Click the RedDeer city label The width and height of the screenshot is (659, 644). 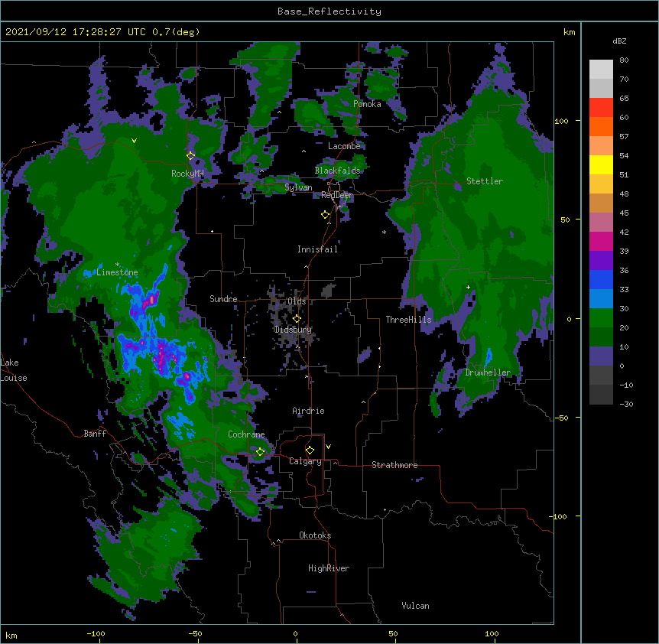[336, 194]
